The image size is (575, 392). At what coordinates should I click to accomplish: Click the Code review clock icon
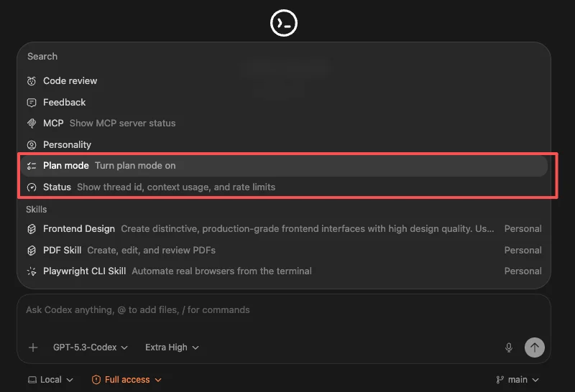[32, 81]
